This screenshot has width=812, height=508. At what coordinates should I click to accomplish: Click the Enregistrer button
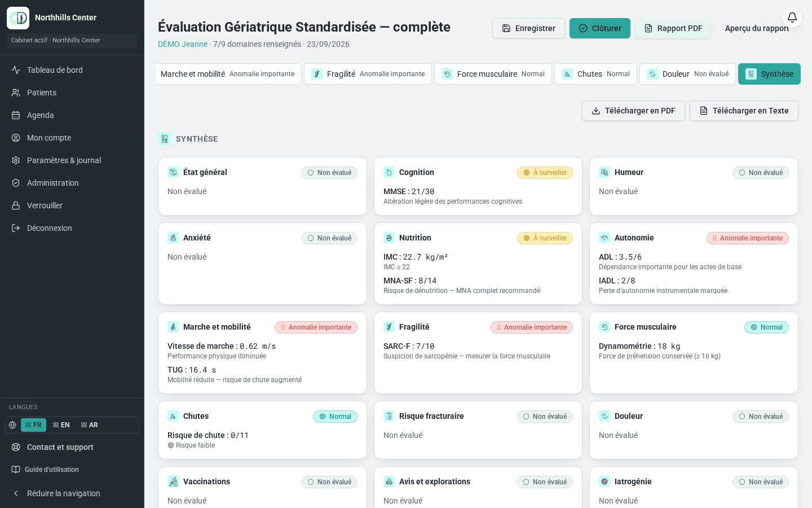click(x=528, y=28)
